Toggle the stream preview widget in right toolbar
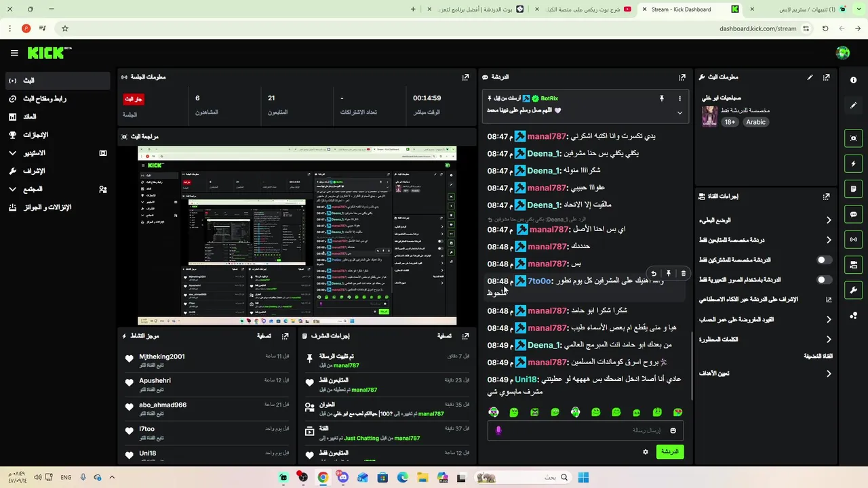 [x=853, y=138]
